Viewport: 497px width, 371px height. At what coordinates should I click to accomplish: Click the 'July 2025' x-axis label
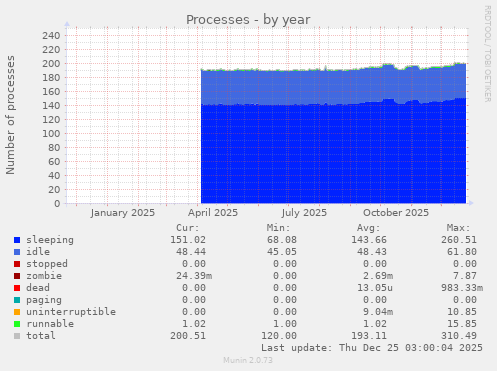point(304,213)
